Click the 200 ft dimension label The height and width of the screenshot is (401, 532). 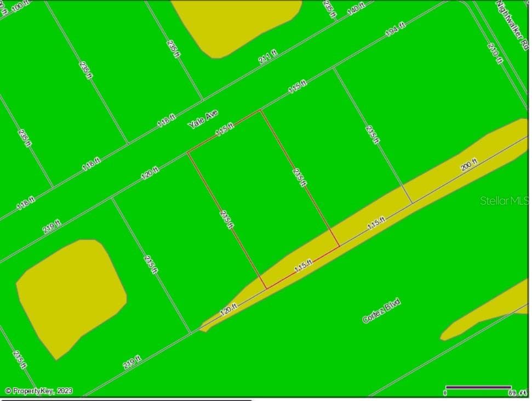(470, 165)
